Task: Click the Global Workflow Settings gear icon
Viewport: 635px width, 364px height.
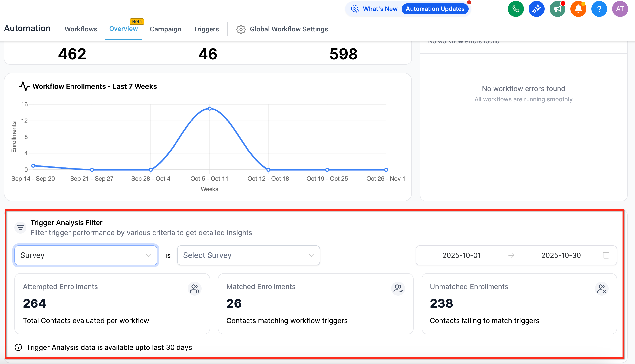Action: [x=241, y=29]
